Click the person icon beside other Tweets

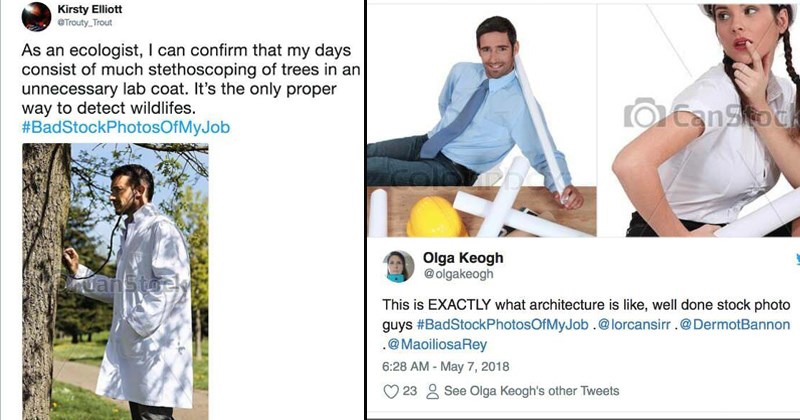click(x=433, y=391)
